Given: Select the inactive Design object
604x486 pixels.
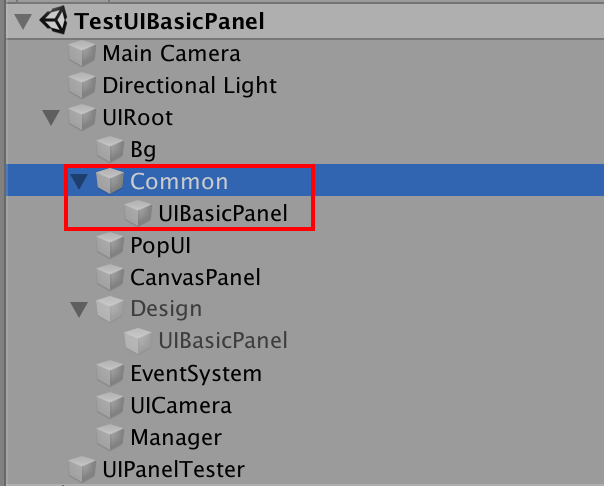Looking at the screenshot, I should tap(165, 309).
